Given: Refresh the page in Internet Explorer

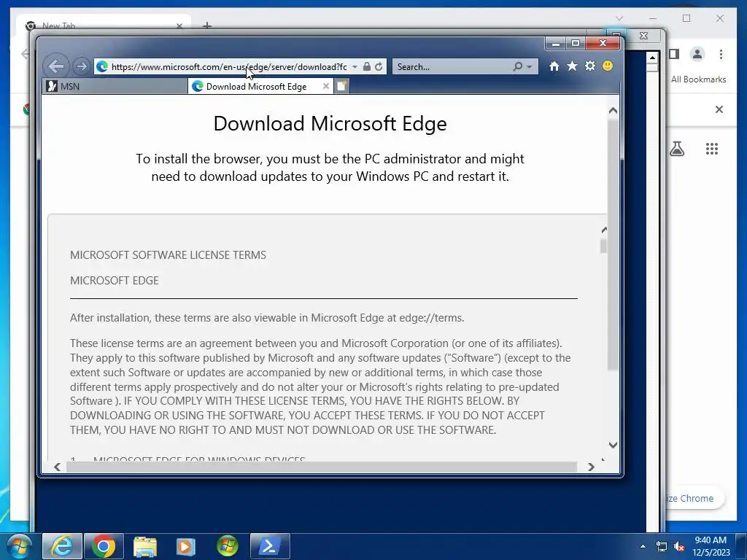Looking at the screenshot, I should coord(379,66).
